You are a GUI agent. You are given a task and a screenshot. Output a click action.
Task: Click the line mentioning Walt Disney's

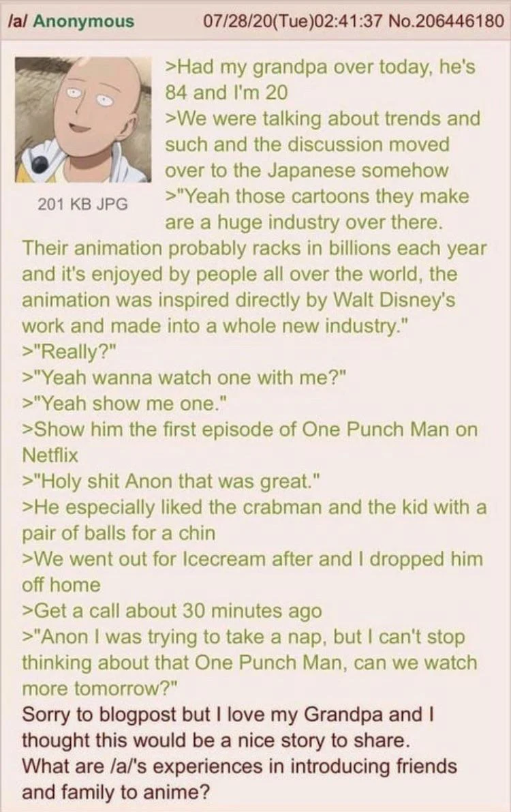coord(238,301)
